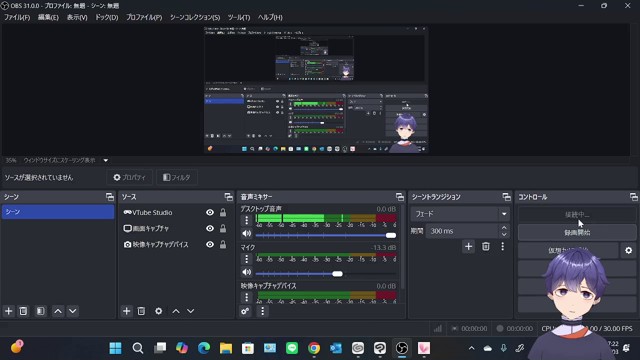Open virtual camera settings gear
640x360 pixels.
[x=629, y=250]
